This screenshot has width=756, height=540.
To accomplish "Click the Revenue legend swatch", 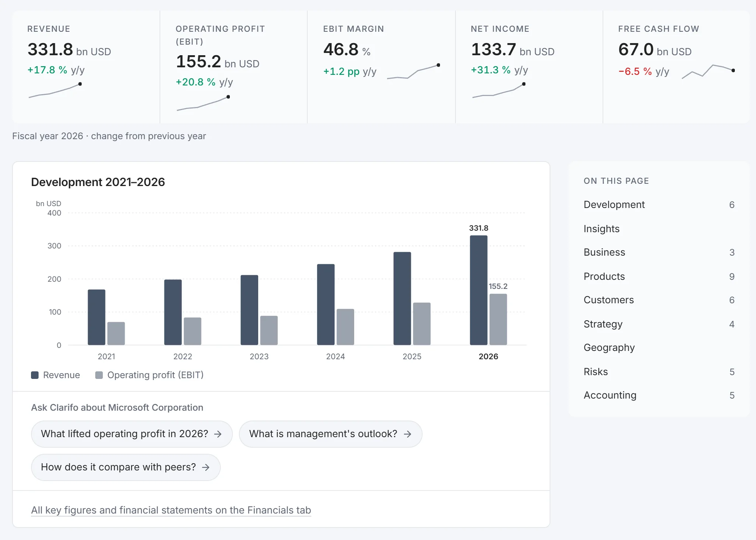I will tap(35, 375).
